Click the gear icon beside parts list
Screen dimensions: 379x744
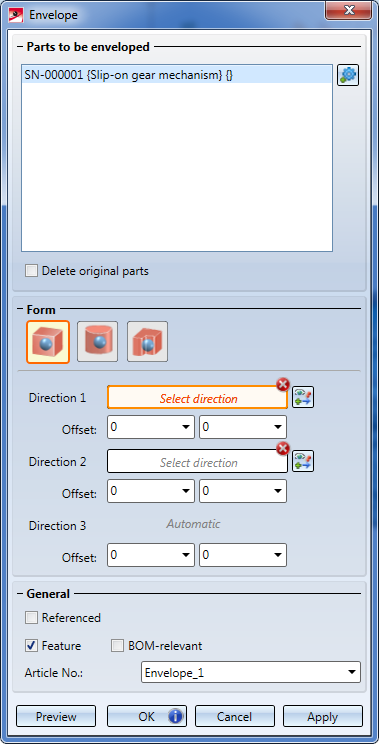[348, 75]
